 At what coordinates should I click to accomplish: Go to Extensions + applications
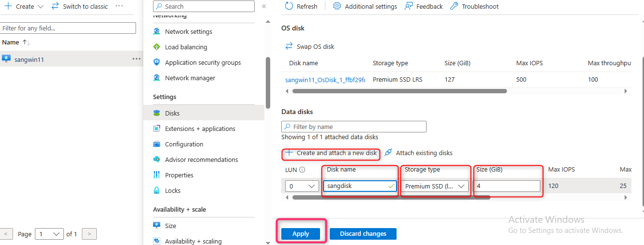click(200, 129)
